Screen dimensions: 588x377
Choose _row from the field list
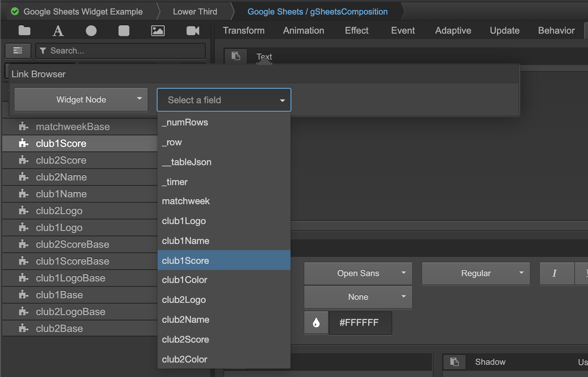(224, 142)
